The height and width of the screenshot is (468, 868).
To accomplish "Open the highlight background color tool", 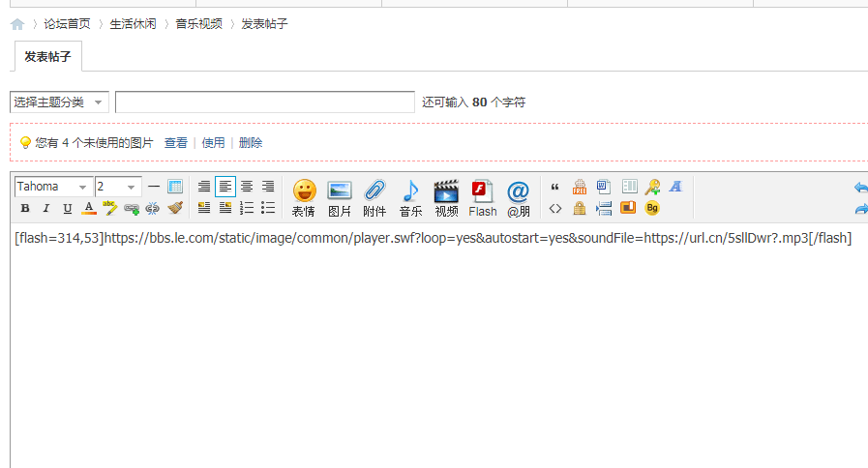I will (x=109, y=209).
